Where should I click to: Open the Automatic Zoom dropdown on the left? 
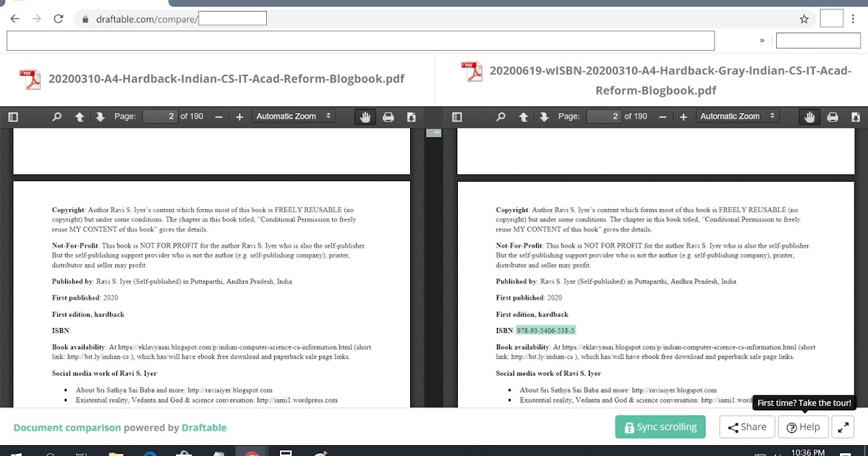click(294, 116)
